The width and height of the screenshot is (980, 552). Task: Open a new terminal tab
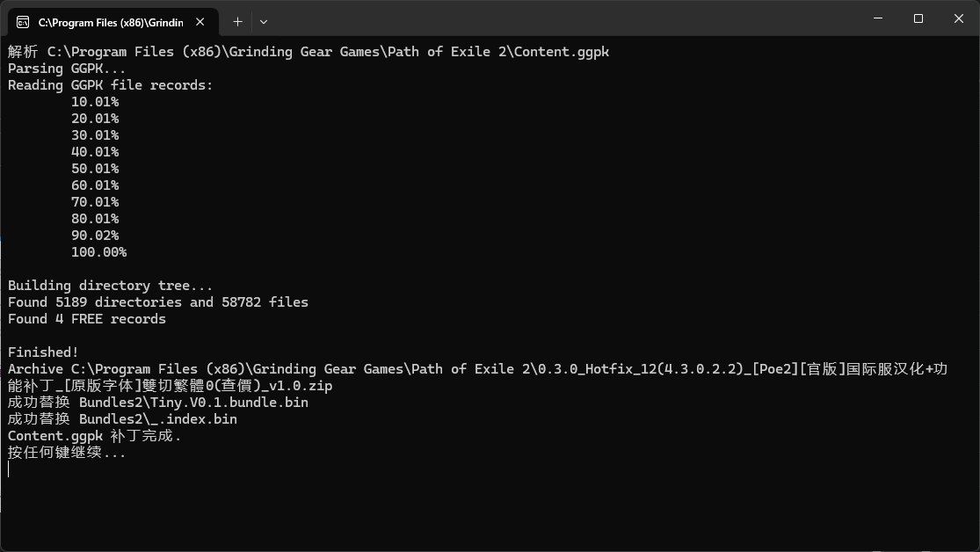(237, 21)
